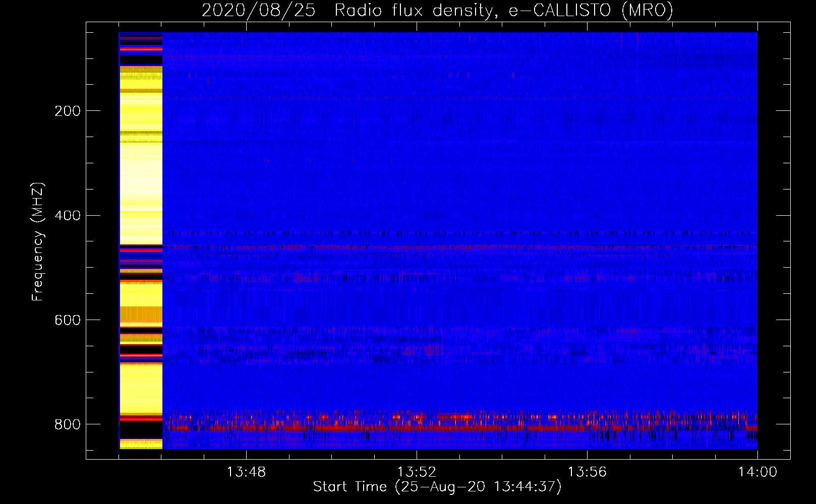Click the 400 frequency tick label
816x504 pixels.
pos(68,216)
